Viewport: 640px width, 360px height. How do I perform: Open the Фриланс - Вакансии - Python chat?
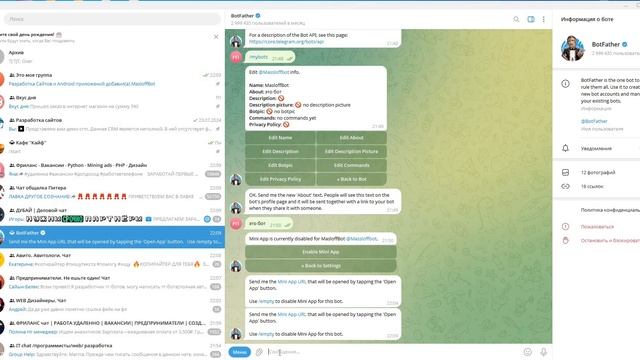pos(112,169)
